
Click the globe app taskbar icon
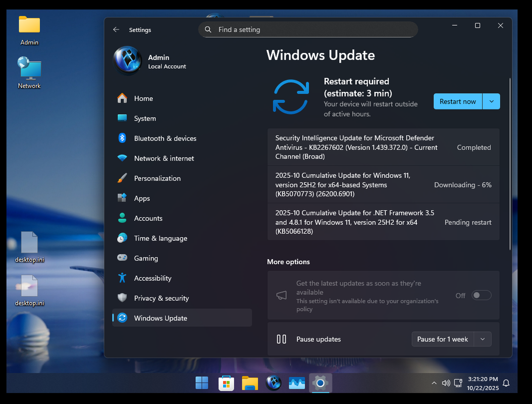[x=274, y=383]
